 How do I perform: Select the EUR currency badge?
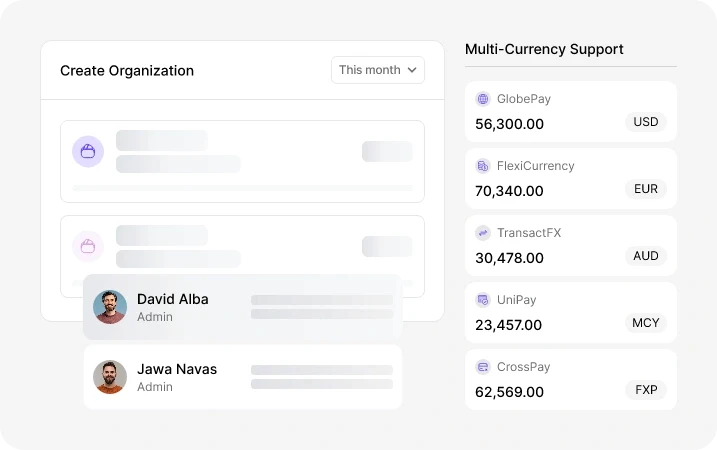pyautogui.click(x=646, y=189)
